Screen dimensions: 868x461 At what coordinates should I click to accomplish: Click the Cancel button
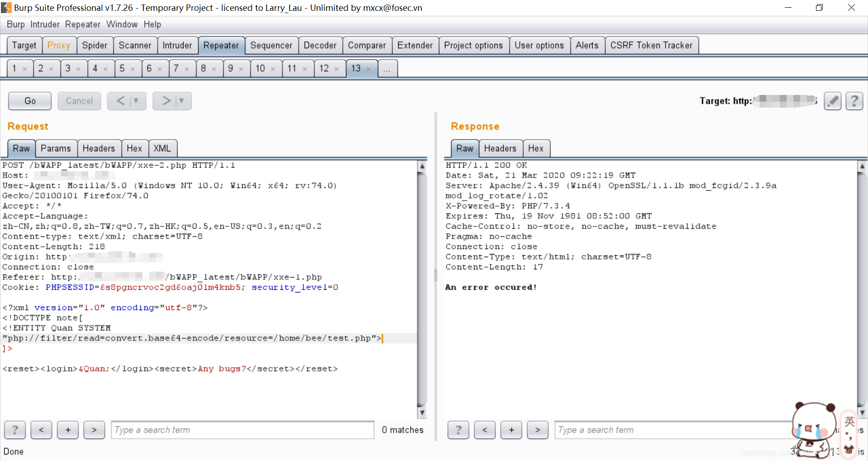coord(79,101)
